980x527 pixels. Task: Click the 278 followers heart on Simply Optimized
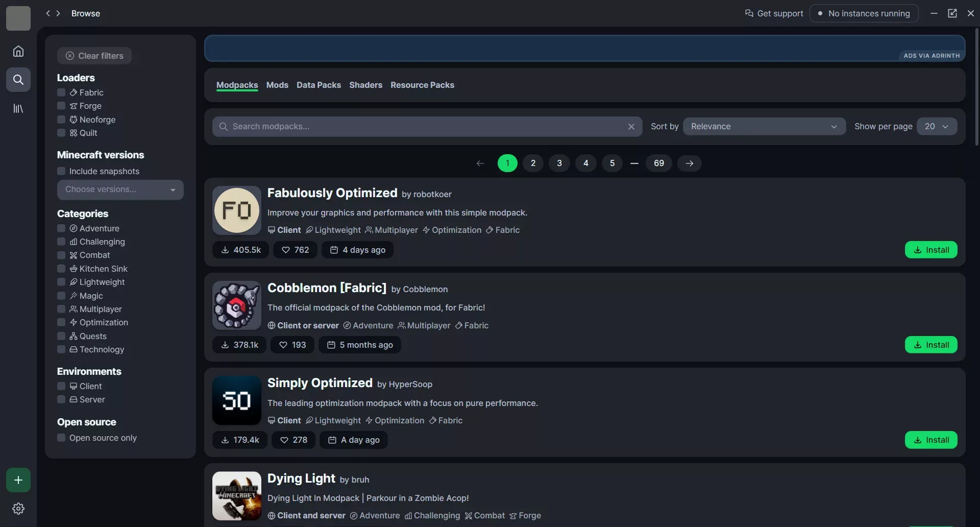click(293, 440)
